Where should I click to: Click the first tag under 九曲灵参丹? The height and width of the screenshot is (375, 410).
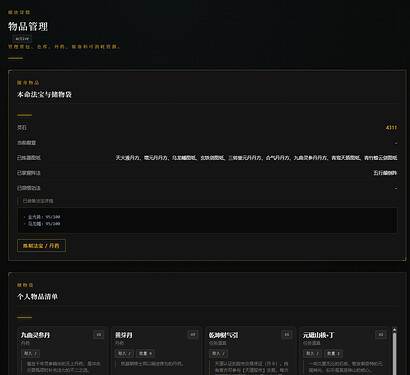click(31, 353)
